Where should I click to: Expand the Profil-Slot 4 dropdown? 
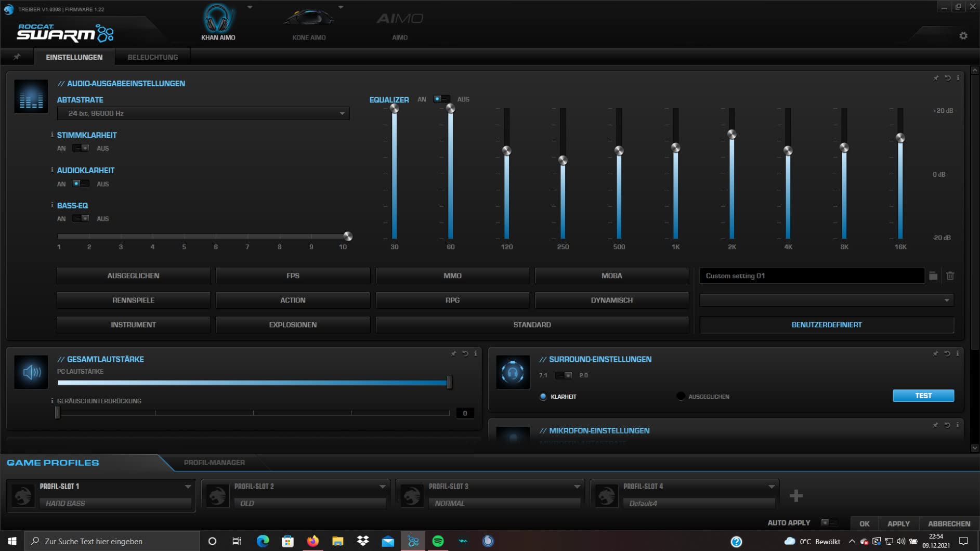coord(772,487)
